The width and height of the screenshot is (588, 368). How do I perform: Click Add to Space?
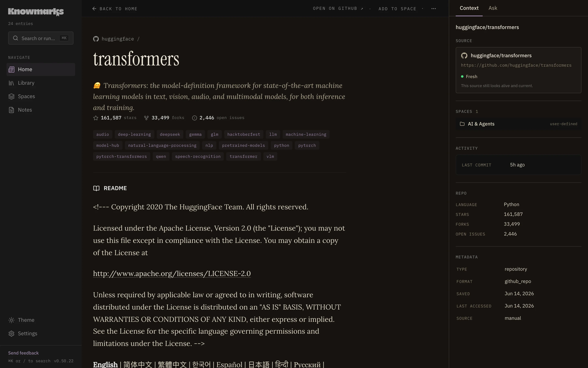point(397,9)
